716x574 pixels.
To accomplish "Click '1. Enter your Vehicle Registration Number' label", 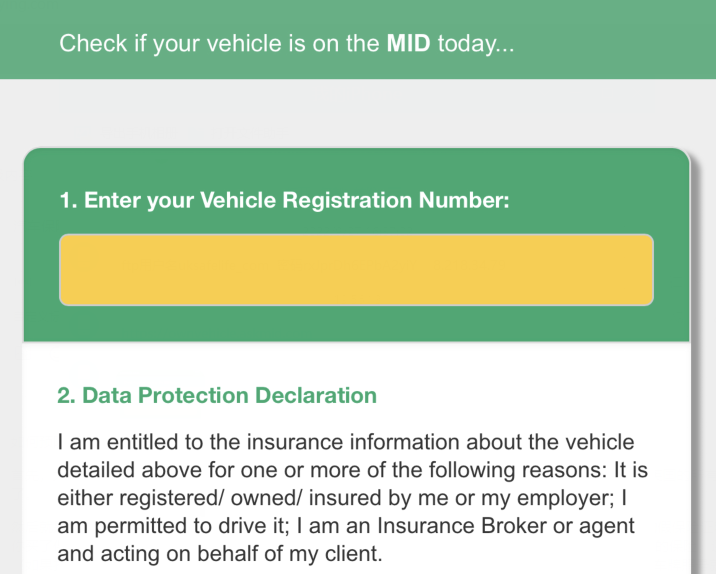I will pyautogui.click(x=284, y=200).
